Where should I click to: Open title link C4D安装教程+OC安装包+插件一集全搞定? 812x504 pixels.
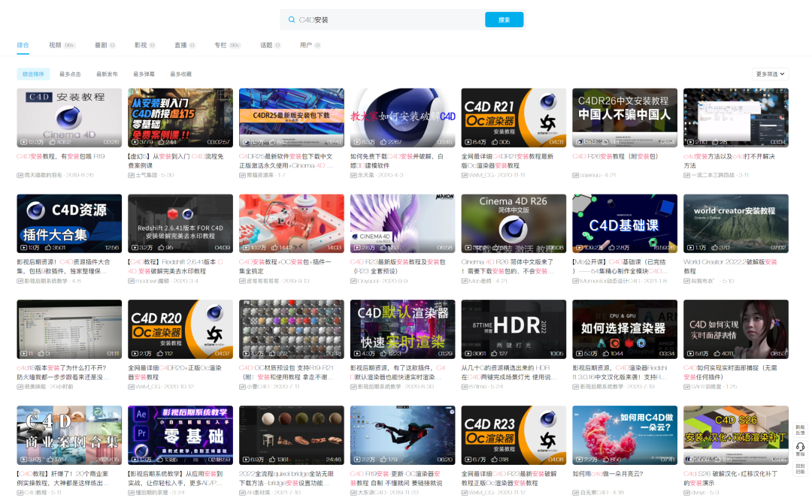point(285,267)
